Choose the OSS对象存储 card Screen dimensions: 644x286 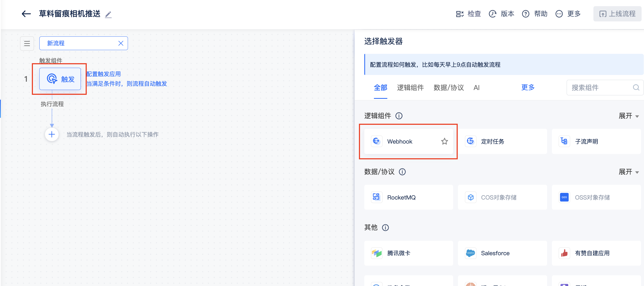[x=596, y=197]
